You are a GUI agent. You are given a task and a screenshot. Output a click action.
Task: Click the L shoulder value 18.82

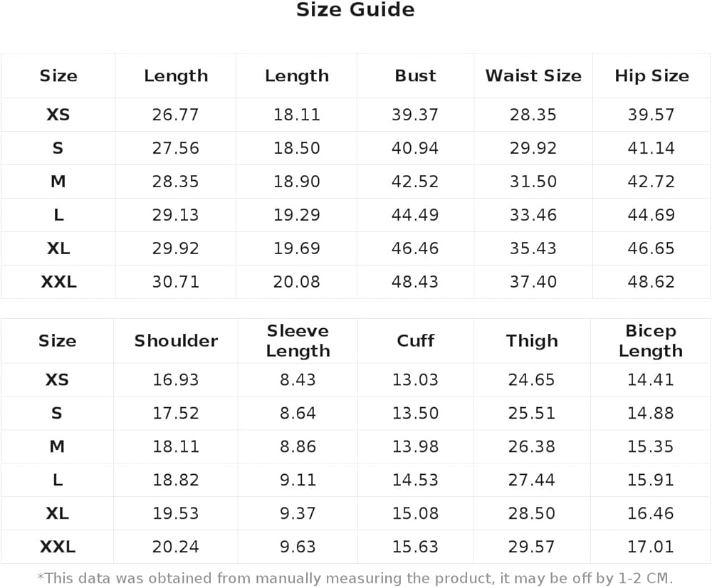[176, 480]
